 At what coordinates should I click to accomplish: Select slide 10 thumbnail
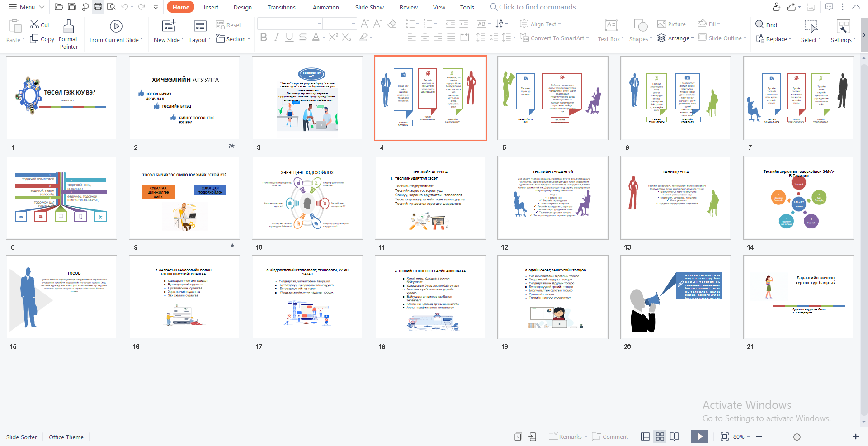(307, 198)
